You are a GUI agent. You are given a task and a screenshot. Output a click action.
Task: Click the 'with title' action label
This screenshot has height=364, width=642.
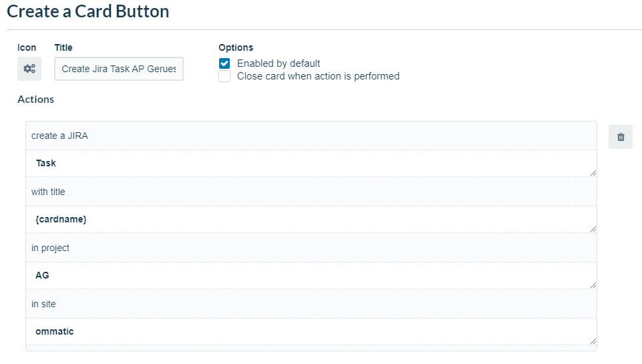pos(48,192)
